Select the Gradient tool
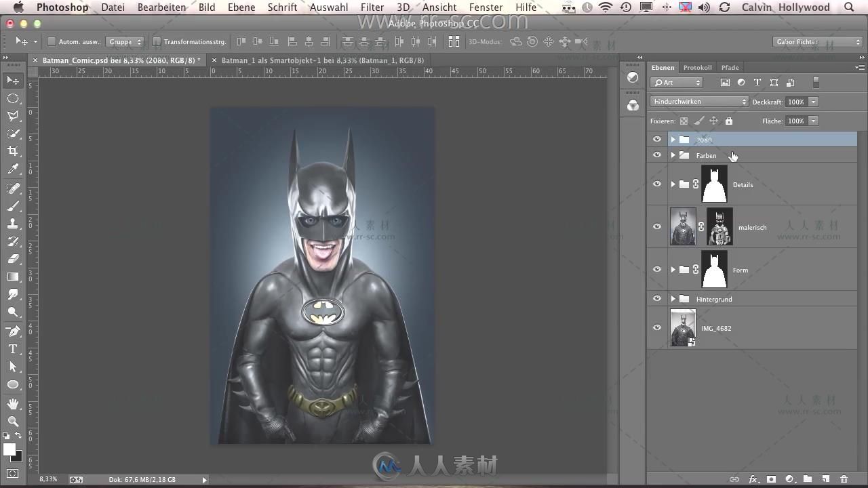 13,277
